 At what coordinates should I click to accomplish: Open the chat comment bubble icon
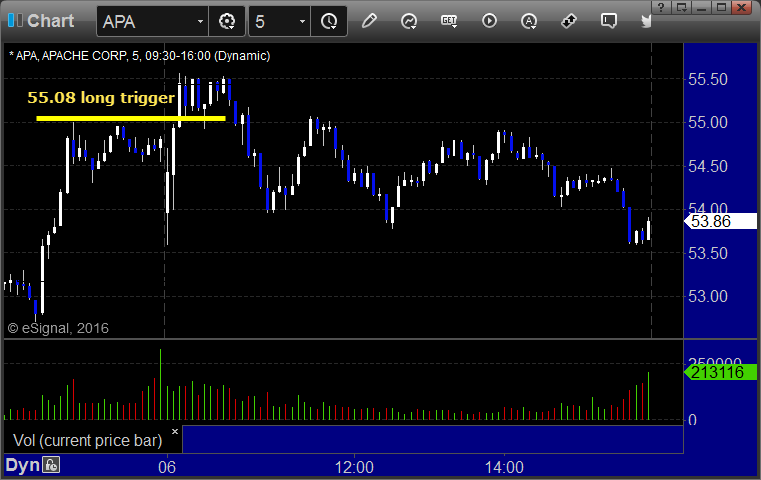pyautogui.click(x=609, y=21)
